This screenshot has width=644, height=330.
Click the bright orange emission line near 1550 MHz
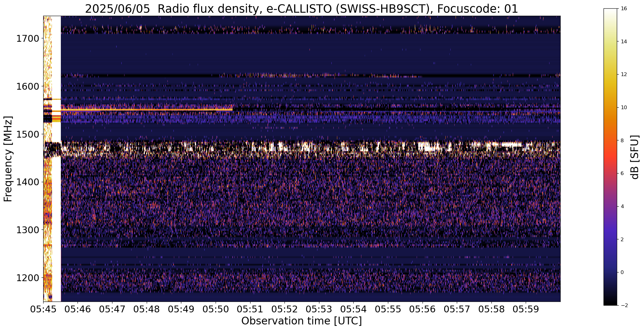point(146,110)
